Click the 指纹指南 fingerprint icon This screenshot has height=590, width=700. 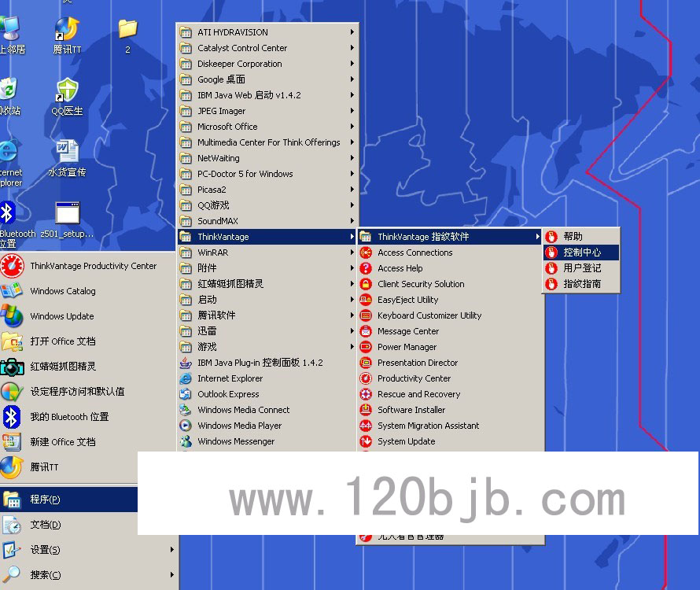551,284
